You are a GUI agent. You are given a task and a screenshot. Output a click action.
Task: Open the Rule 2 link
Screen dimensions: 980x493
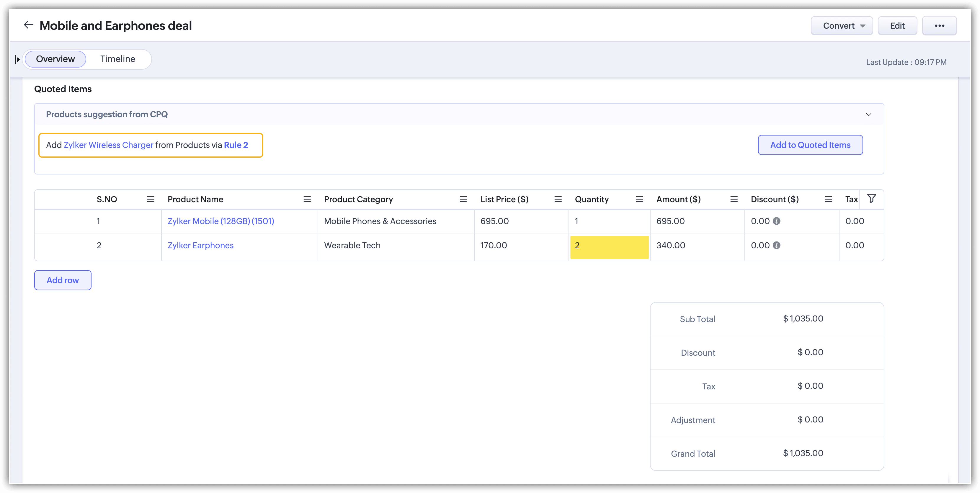(236, 145)
